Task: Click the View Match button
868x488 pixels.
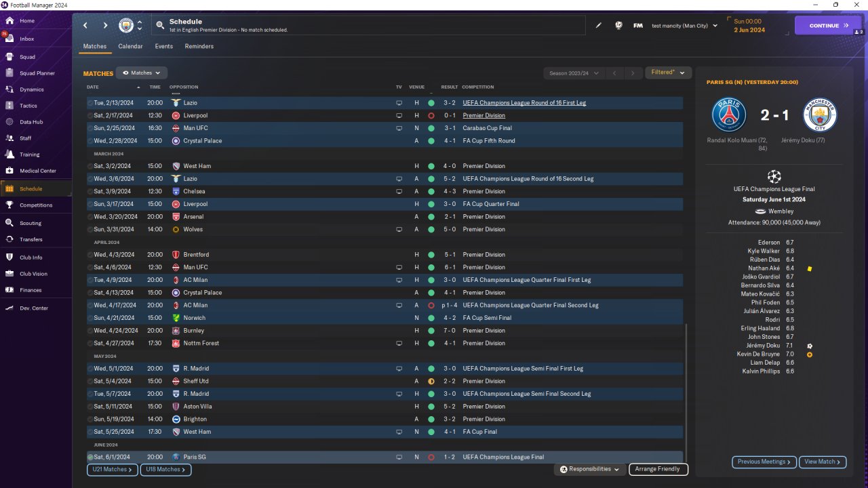Action: [823, 462]
